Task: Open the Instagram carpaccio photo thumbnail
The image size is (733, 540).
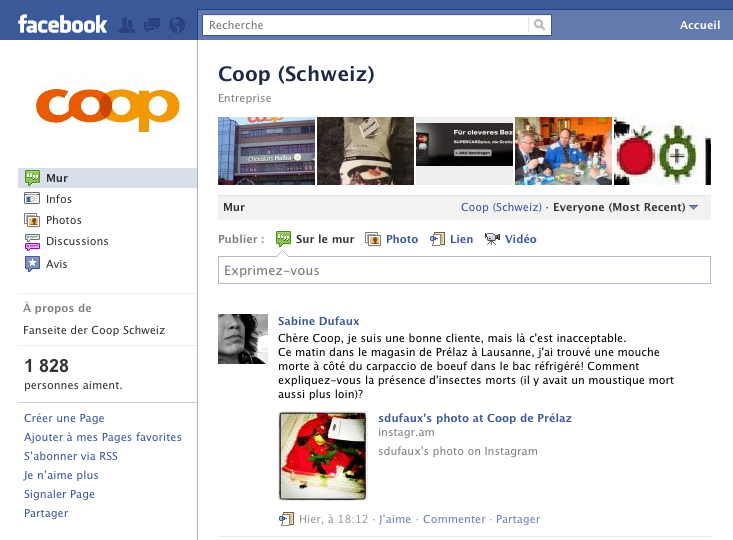Action: [323, 456]
